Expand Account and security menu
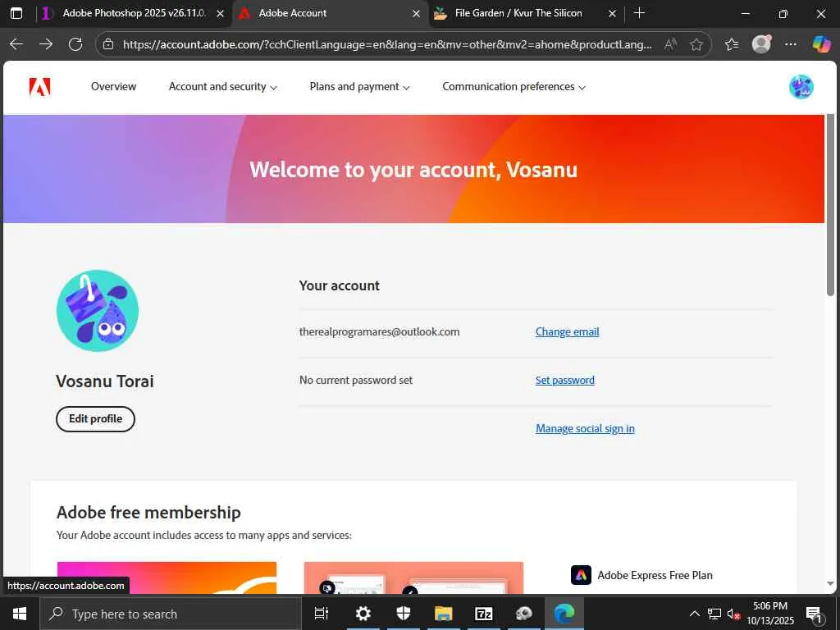840x630 pixels. pyautogui.click(x=223, y=87)
